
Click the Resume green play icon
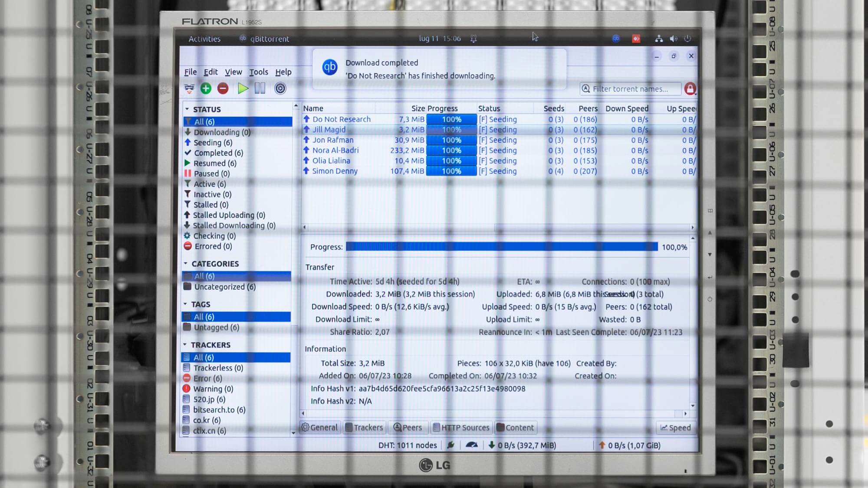tap(243, 88)
